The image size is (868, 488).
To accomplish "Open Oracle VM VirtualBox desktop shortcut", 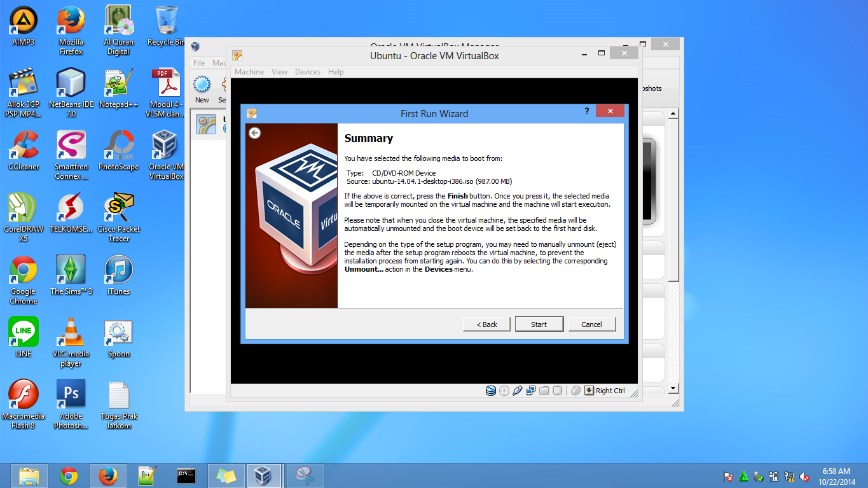I will point(167,155).
